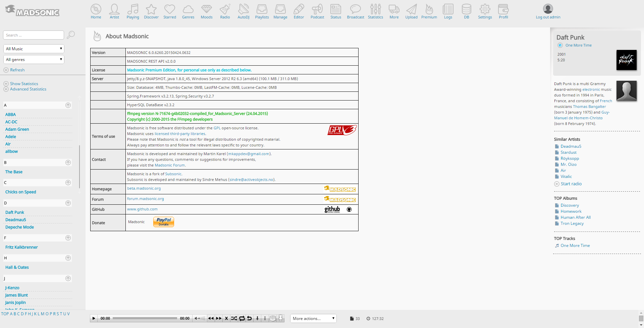Viewport: 644px width, 328px height.
Task: Go to previous track in player
Action: click(211, 318)
